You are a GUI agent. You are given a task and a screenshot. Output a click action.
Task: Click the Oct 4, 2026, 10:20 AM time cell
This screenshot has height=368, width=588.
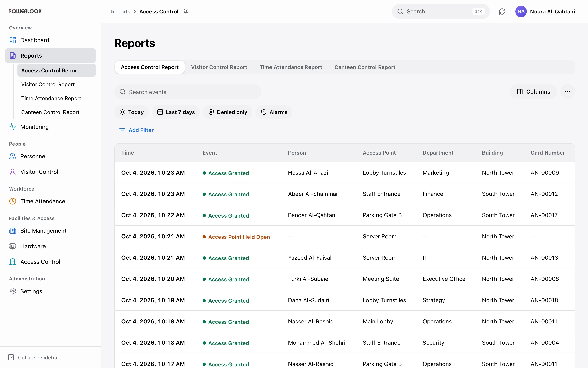coord(153,279)
